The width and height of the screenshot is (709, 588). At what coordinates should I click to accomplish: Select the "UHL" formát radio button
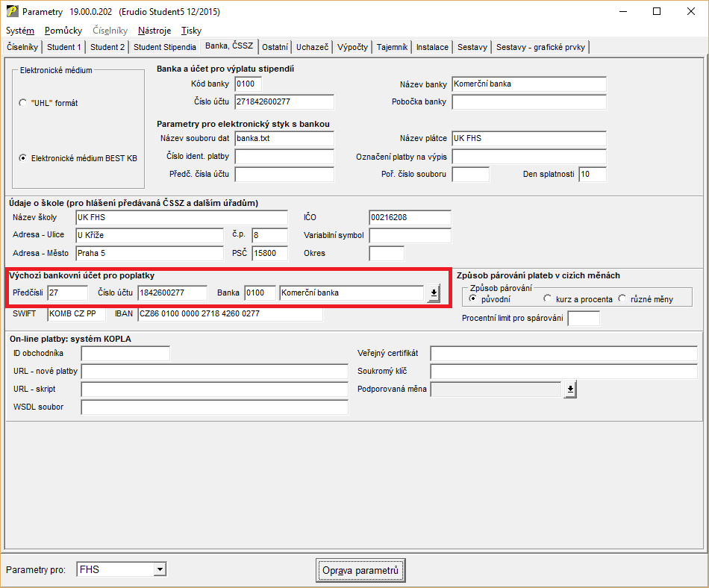pos(23,103)
